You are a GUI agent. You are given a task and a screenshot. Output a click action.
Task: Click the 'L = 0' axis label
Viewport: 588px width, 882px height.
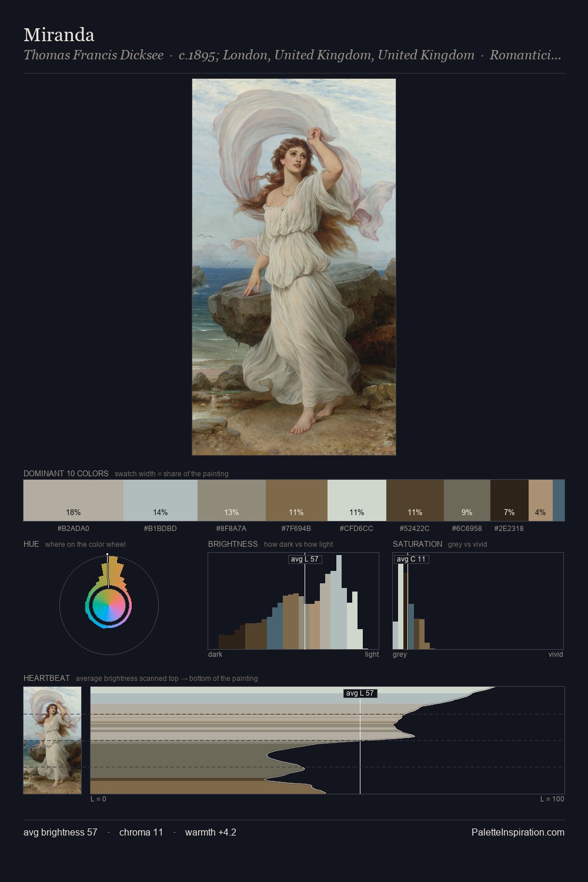point(98,799)
